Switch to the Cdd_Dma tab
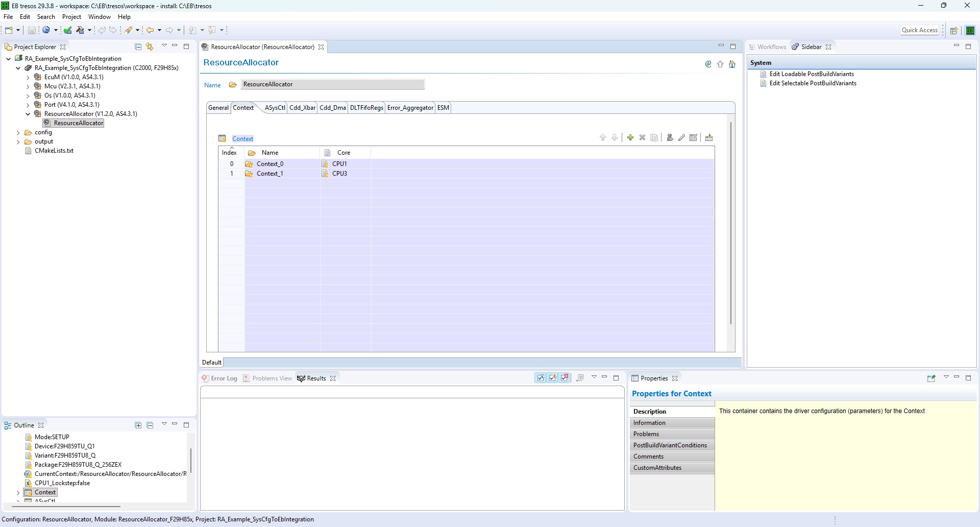The height and width of the screenshot is (527, 980). click(x=333, y=108)
